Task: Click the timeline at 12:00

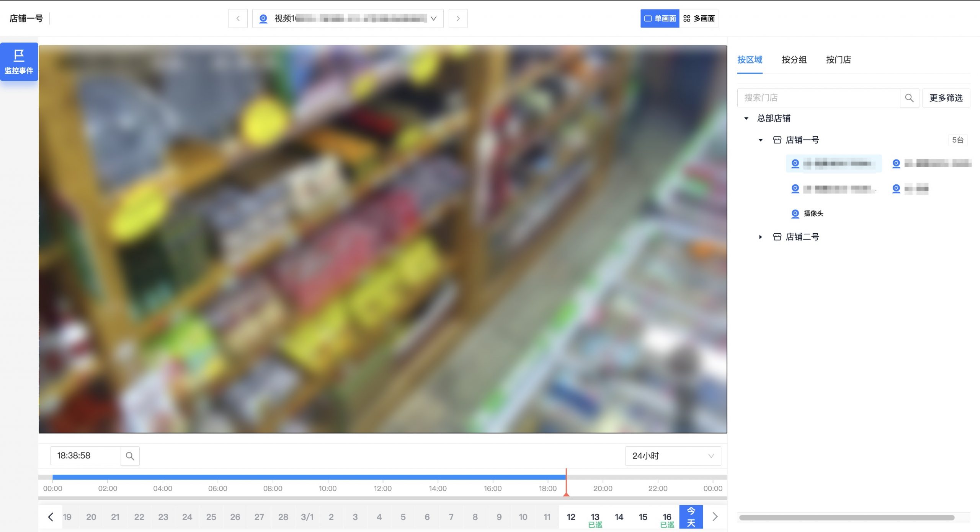Action: 383,477
